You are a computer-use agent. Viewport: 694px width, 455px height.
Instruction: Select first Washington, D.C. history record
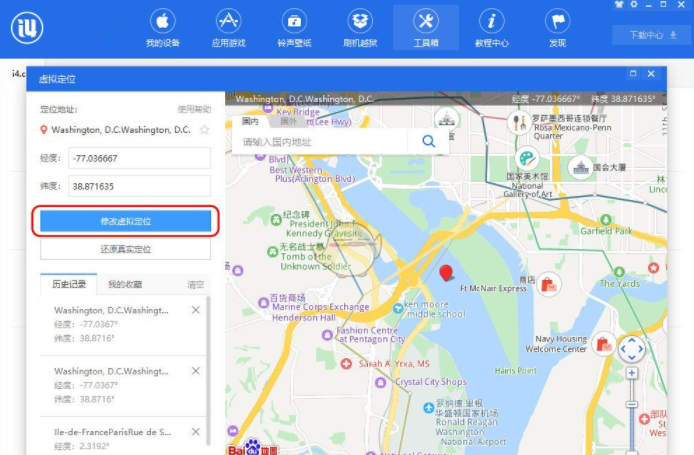[x=123, y=324]
